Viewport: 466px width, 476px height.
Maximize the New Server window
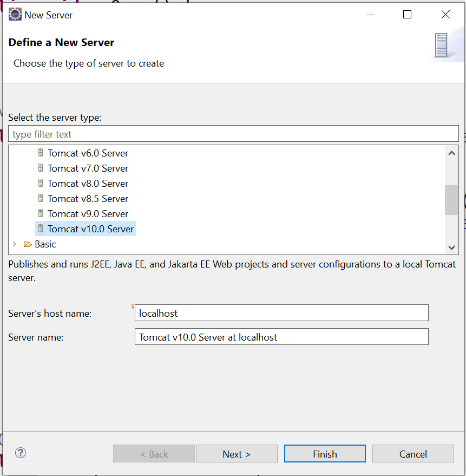tap(407, 14)
